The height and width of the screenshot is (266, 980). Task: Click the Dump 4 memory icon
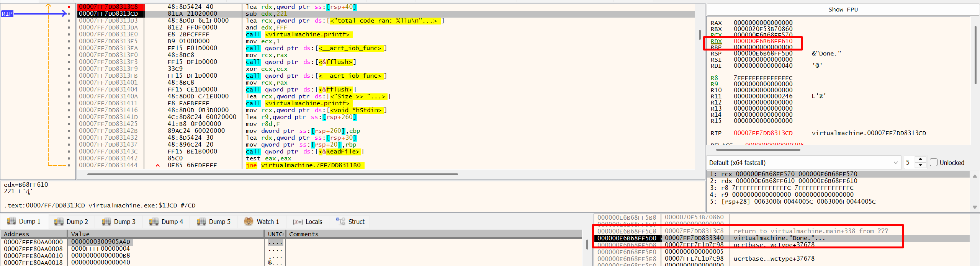154,222
